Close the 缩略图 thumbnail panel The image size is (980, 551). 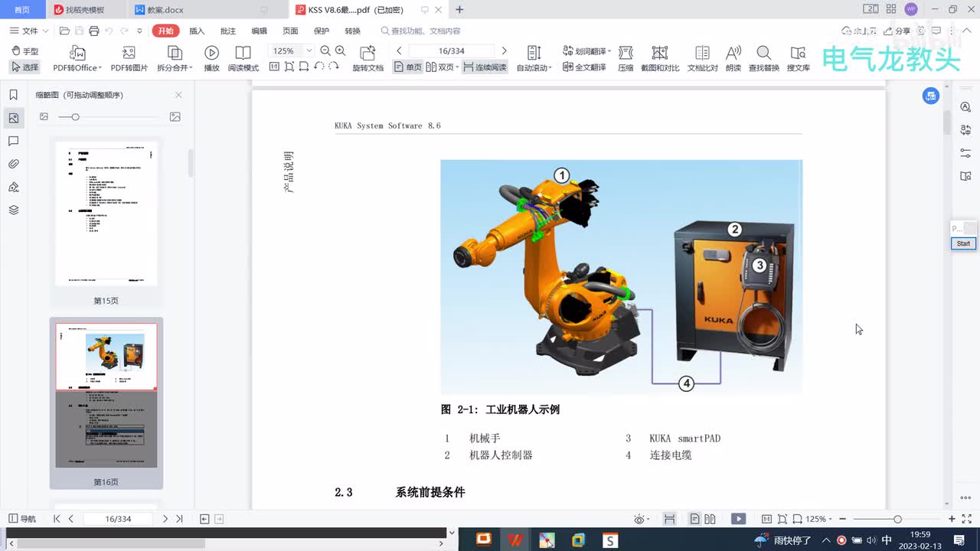click(x=178, y=95)
